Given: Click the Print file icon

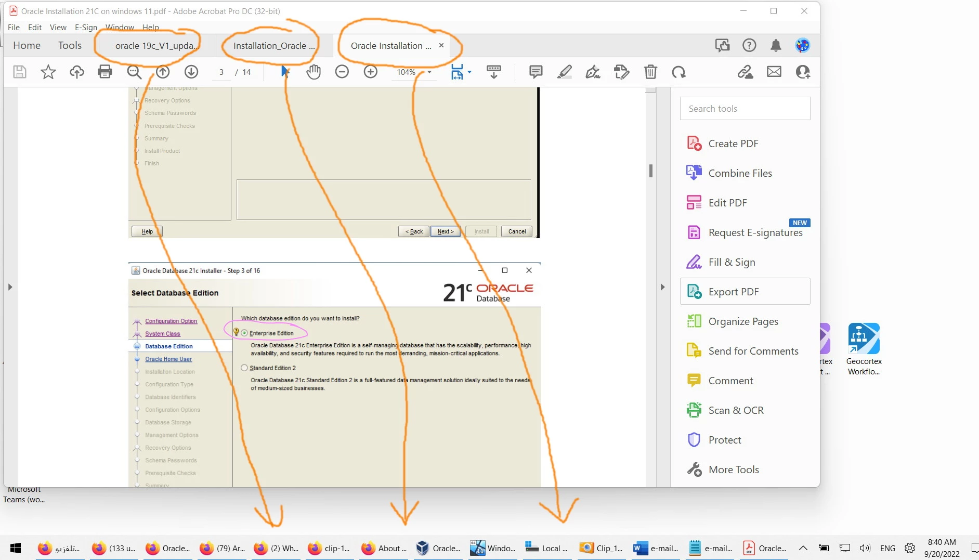Looking at the screenshot, I should pos(105,72).
